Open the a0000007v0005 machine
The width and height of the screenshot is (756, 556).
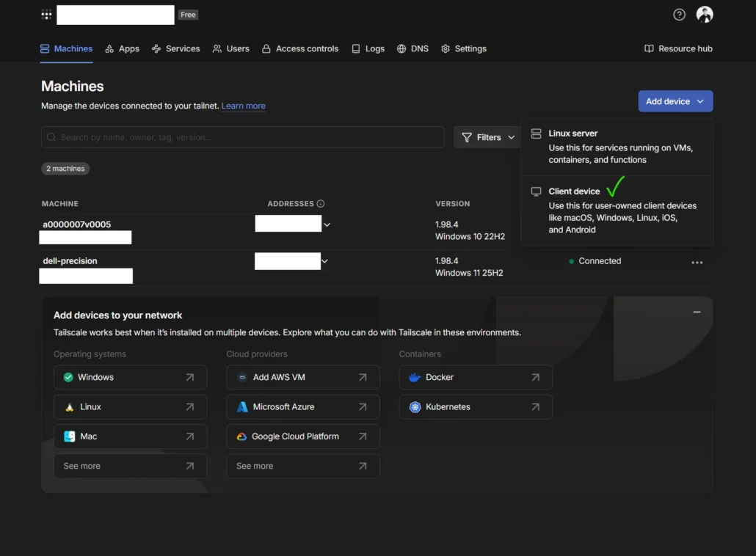coord(76,224)
